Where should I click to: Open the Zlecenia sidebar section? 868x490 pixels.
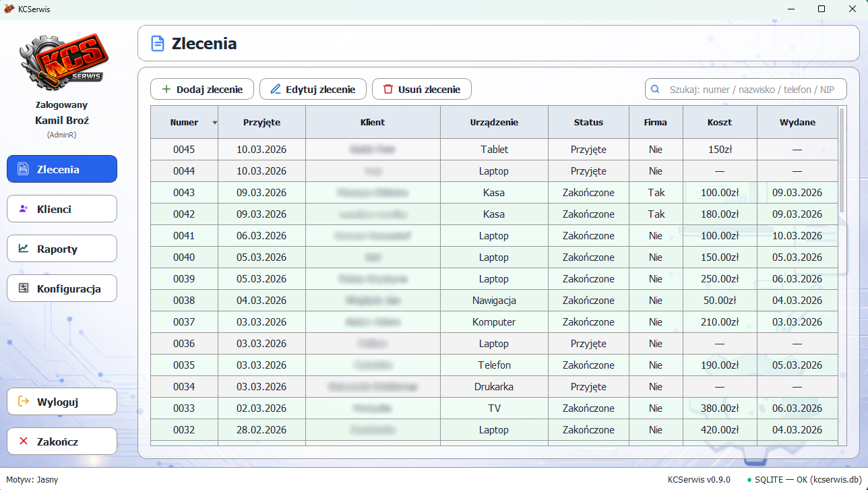62,169
